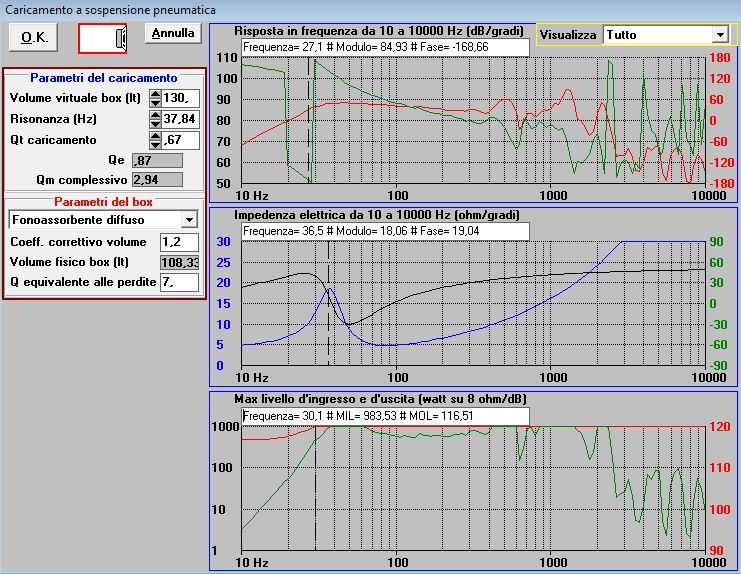Select Volume fisico box value 108,33

[180, 262]
